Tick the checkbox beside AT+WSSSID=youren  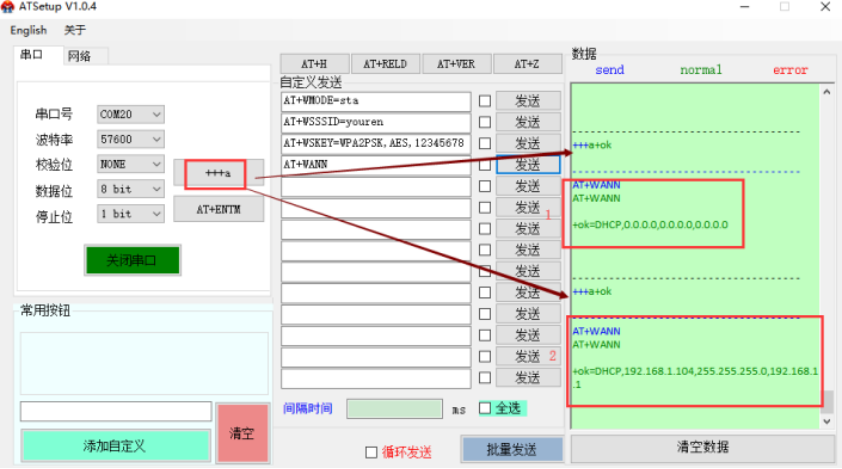[x=485, y=122]
